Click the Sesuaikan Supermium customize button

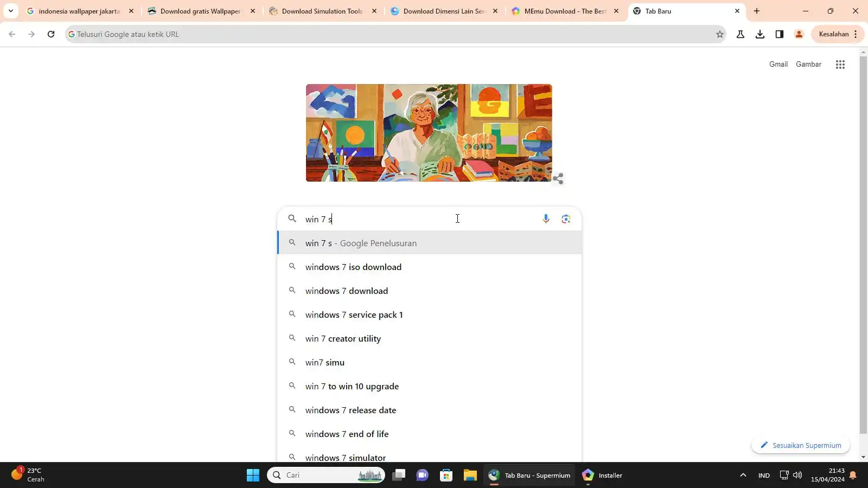click(801, 445)
